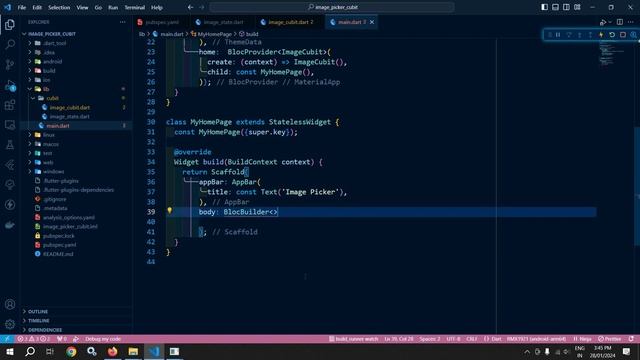Open the Explorer view in activity bar
Image resolution: width=640 pixels, height=360 pixels.
tap(10, 24)
